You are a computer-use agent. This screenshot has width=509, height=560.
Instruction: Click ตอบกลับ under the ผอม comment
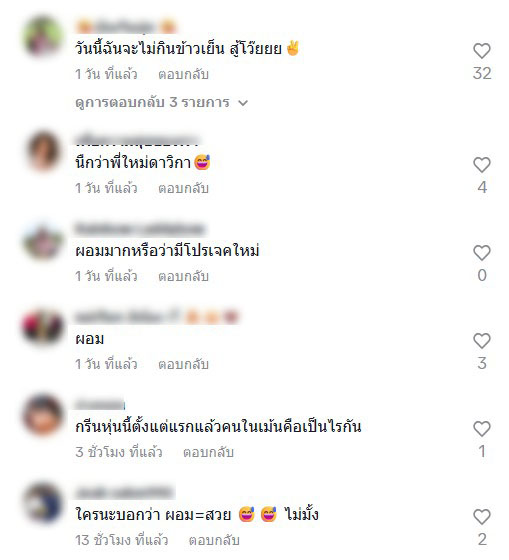click(x=183, y=364)
